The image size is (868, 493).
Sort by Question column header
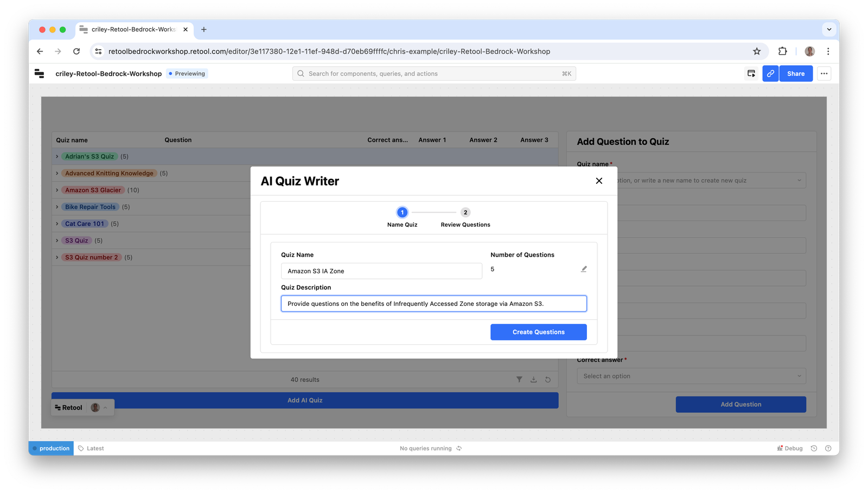click(178, 140)
